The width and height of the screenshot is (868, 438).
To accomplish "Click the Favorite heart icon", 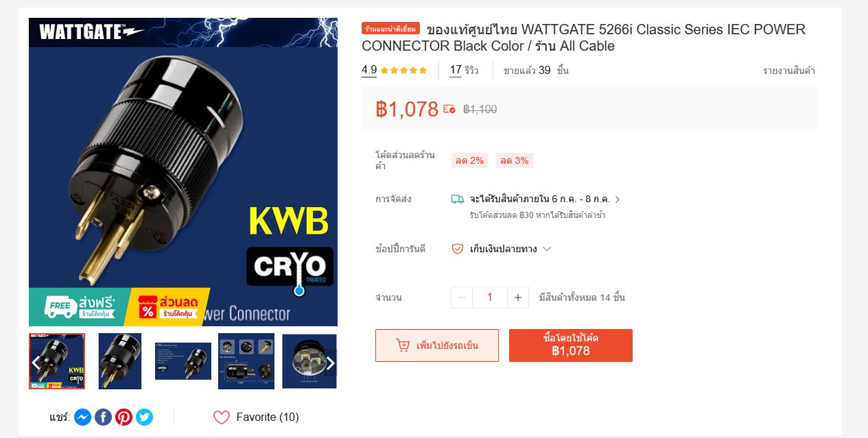I will pos(222,417).
